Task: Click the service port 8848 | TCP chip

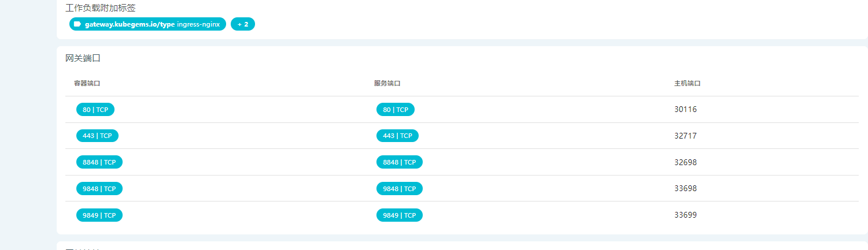Action: point(400,162)
